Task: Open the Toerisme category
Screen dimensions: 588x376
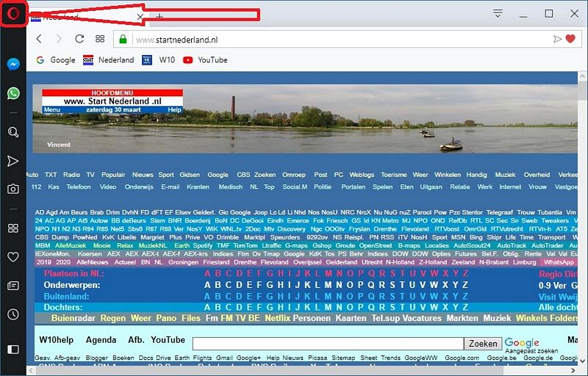Action: tap(394, 175)
